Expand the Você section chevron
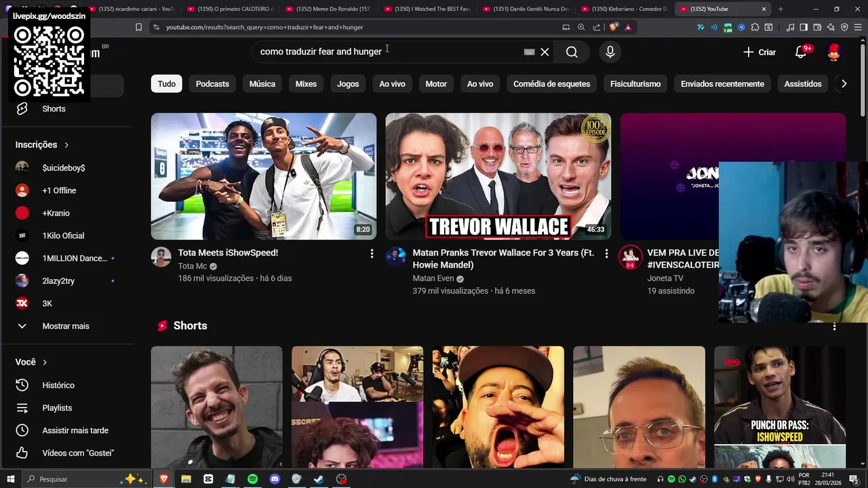The width and height of the screenshot is (868, 488). click(45, 363)
